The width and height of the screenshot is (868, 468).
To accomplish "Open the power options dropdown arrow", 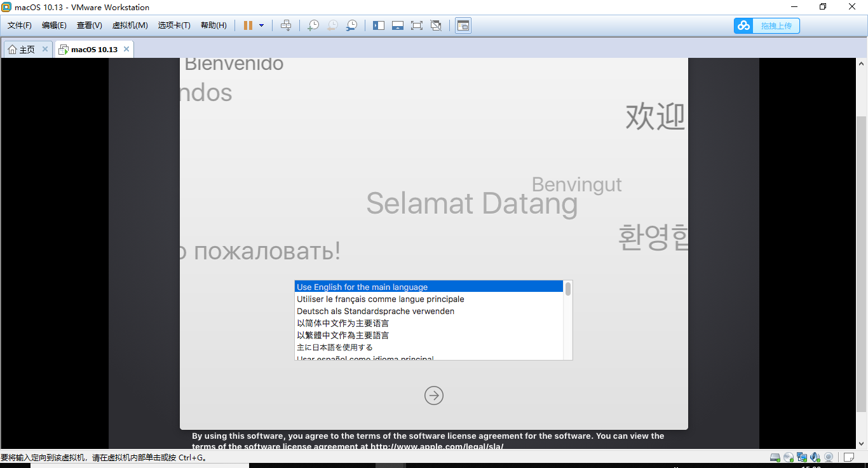I will (261, 25).
